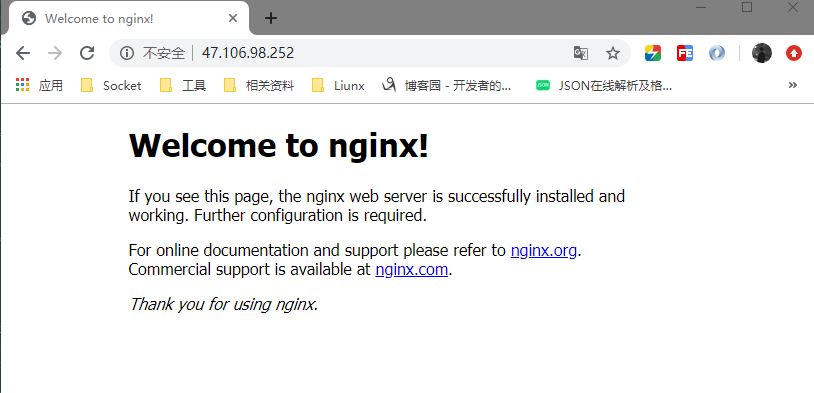
Task: Click the Welcome to nginx! heading
Action: (x=279, y=145)
